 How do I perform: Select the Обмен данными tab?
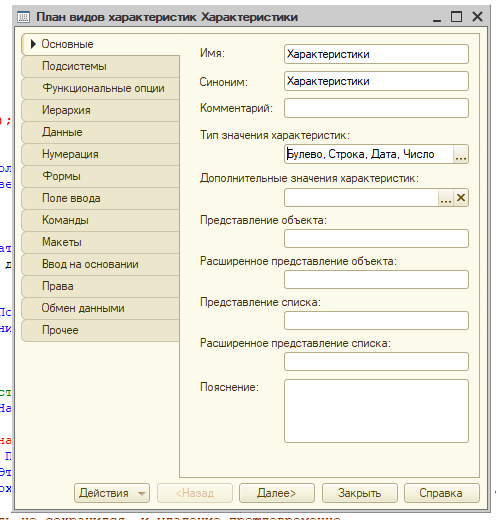click(100, 308)
